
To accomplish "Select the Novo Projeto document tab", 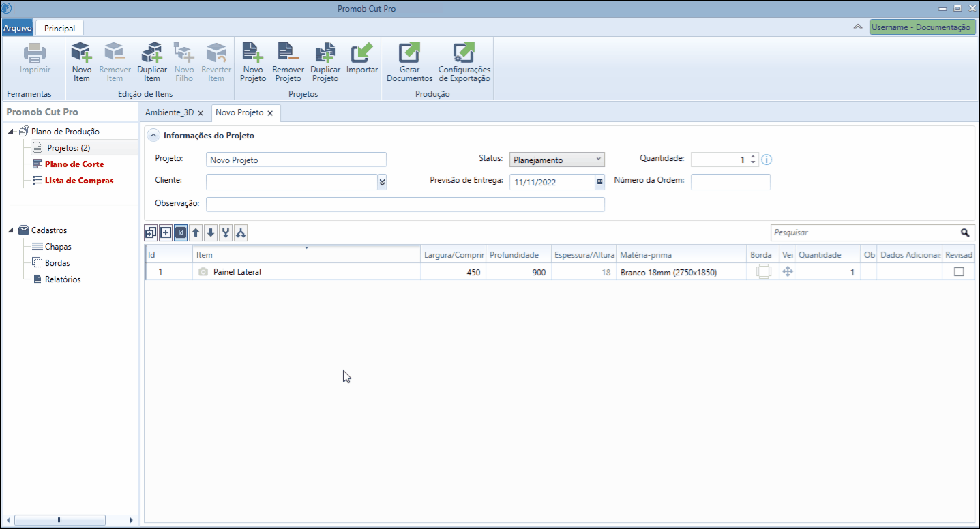I will pyautogui.click(x=239, y=112).
